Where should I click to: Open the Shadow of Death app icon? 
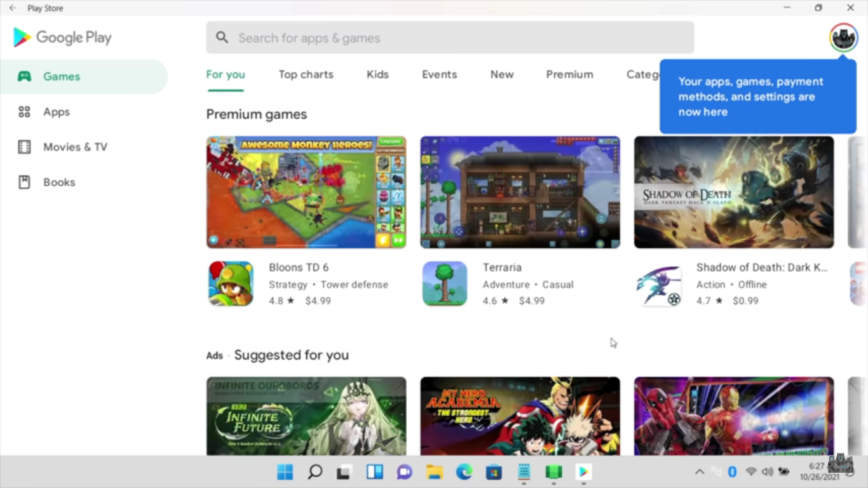[659, 283]
